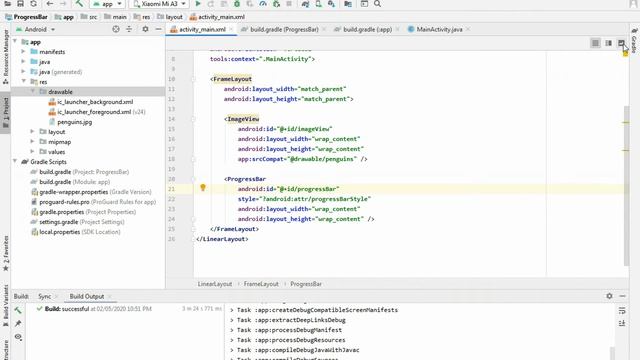Click the Sync/reload icon in toolbar

[x=33, y=4]
